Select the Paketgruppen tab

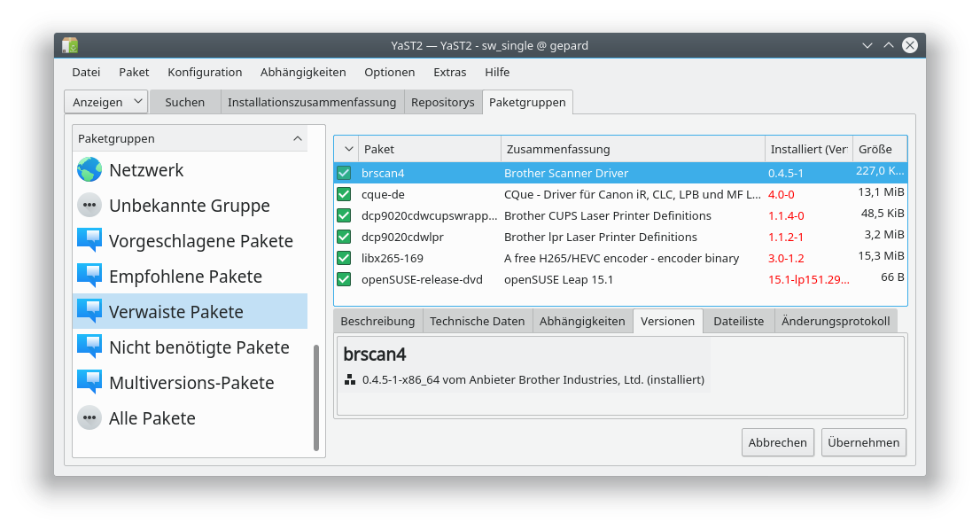pyautogui.click(x=527, y=102)
